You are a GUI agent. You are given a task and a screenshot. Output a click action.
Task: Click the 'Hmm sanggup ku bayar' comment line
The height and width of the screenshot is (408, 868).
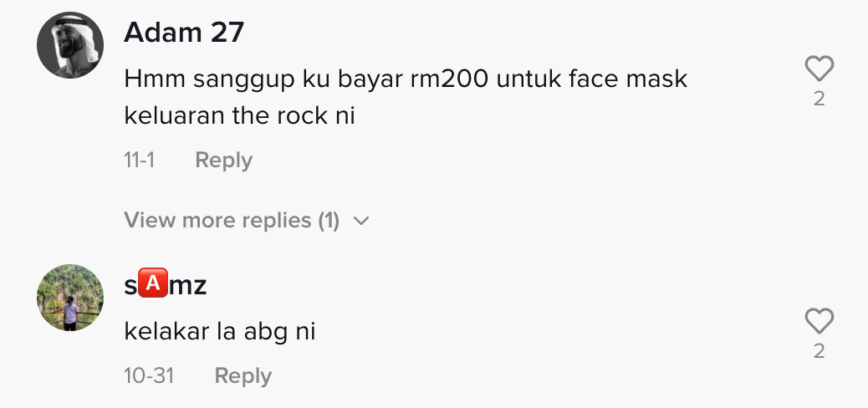(x=406, y=79)
